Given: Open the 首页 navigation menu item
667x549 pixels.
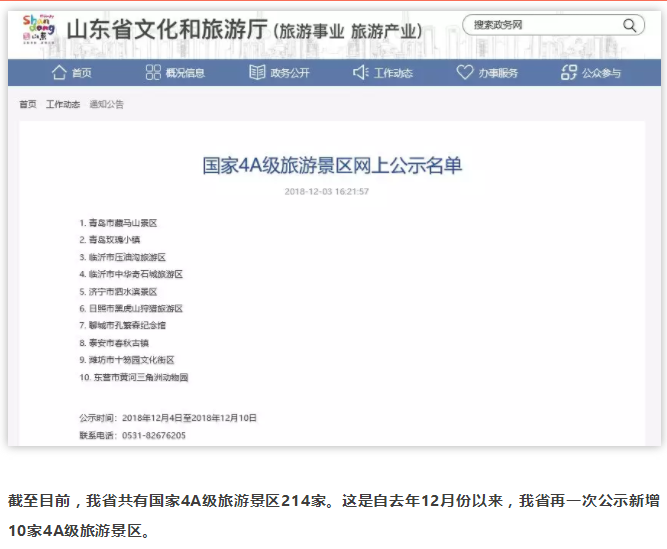Looking at the screenshot, I should click(82, 73).
